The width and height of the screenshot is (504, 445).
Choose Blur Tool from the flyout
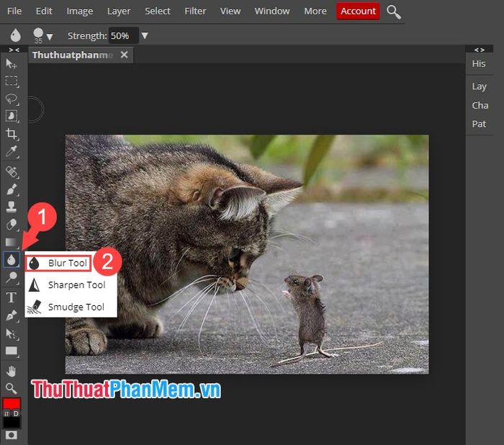click(58, 263)
